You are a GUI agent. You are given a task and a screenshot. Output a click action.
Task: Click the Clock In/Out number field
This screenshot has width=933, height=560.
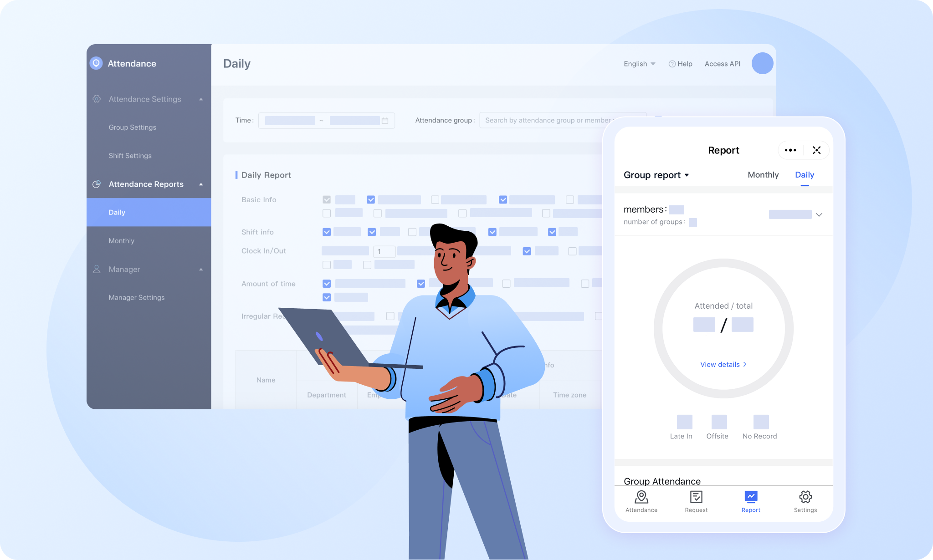[384, 251]
